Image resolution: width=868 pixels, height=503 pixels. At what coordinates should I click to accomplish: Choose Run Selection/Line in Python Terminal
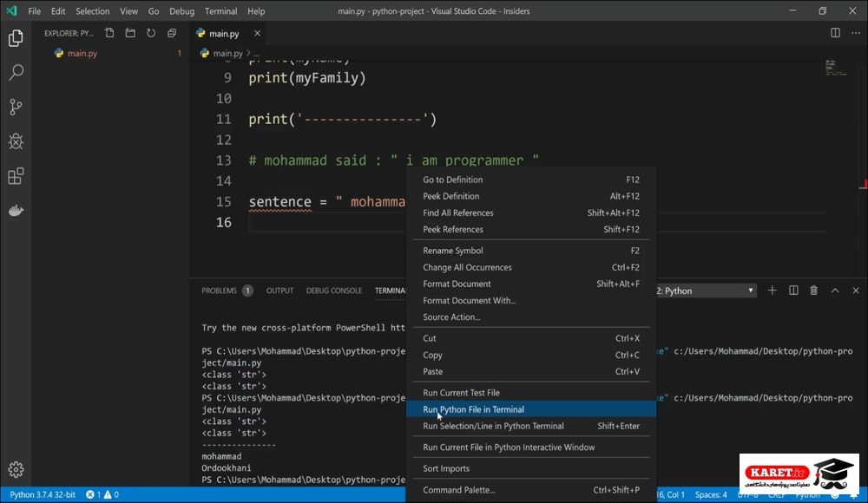coord(531,426)
